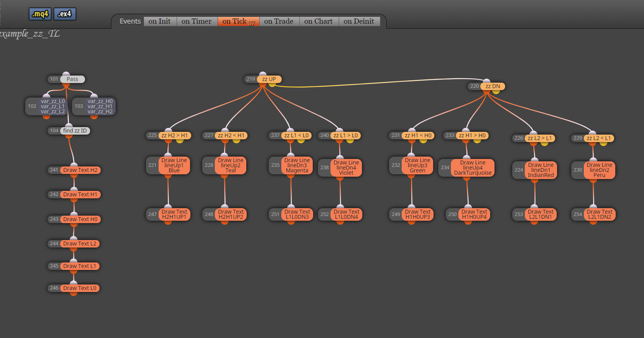Click the Pass block numbered 101
This screenshot has height=338, width=644.
tap(72, 79)
